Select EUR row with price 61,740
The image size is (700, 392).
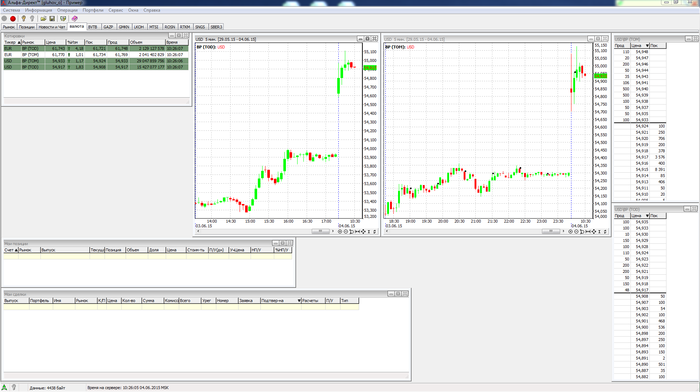tap(96, 48)
